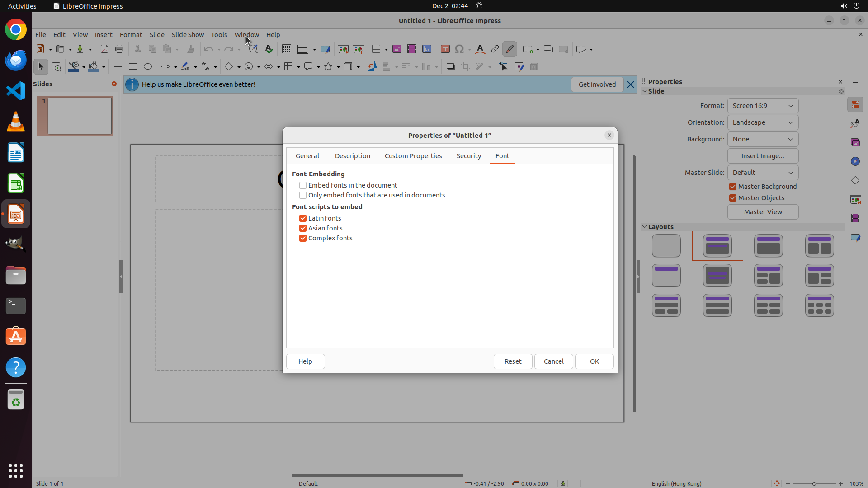Click Cancel in the Properties dialog
868x488 pixels.
click(x=553, y=361)
